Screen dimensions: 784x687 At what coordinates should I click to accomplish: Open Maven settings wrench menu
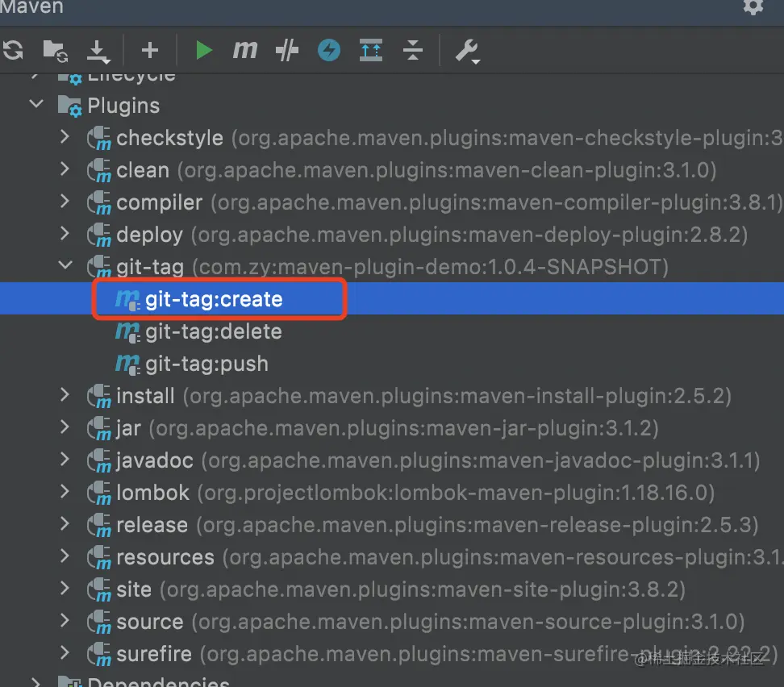coord(468,51)
